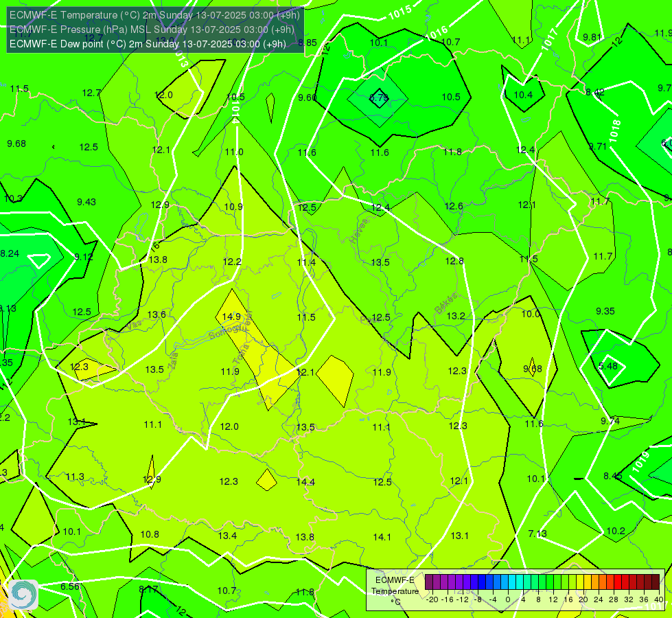Click the spiral logo icon at bottom-left
The height and width of the screenshot is (618, 672).
23,595
